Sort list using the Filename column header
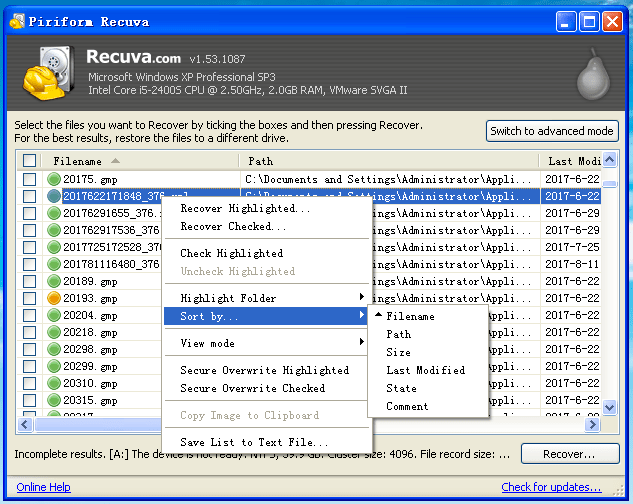Screen dimensions: 633x504 point(140,161)
